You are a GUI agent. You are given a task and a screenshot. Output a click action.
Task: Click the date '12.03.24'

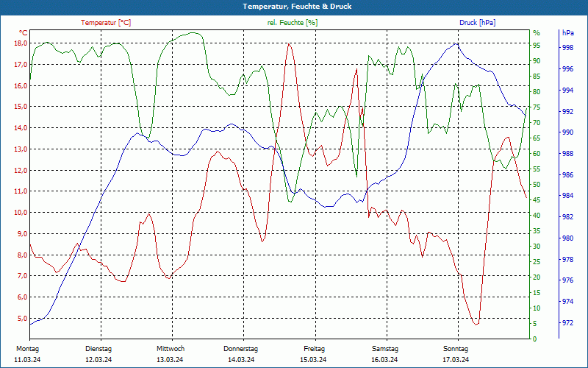98,360
